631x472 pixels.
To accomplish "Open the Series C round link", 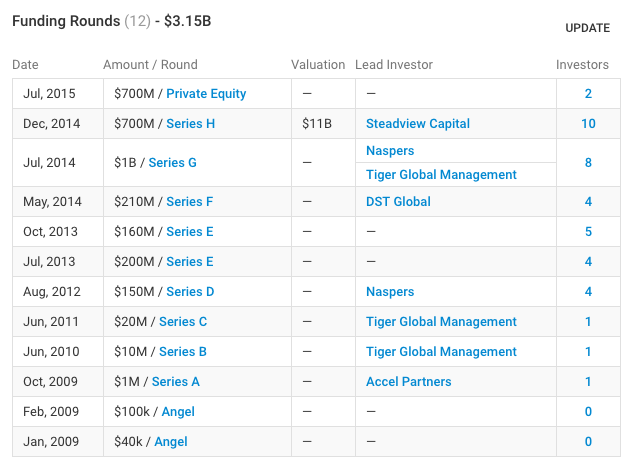I will 183,322.
